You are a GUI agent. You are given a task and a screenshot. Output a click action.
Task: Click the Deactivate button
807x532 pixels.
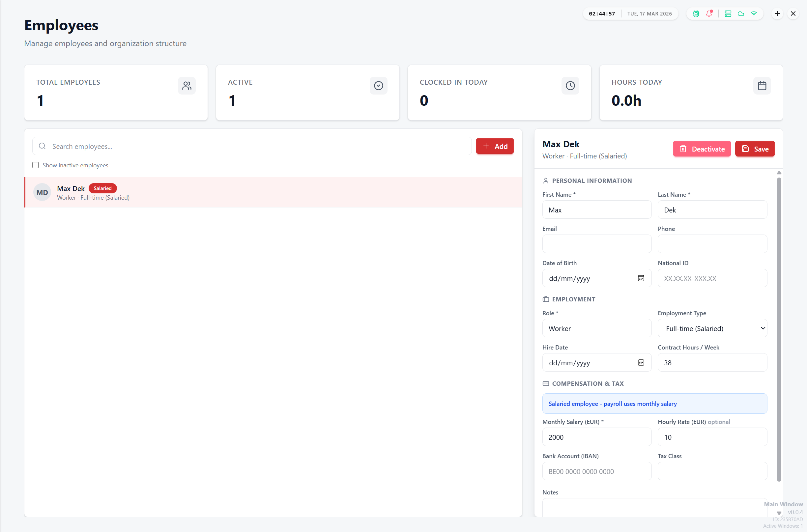[702, 149]
